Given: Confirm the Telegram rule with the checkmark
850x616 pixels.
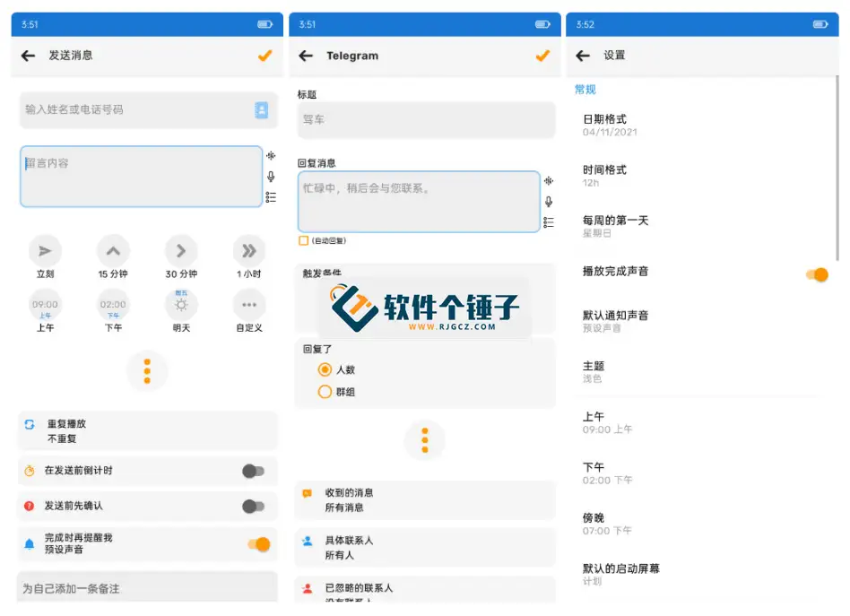Looking at the screenshot, I should [542, 55].
